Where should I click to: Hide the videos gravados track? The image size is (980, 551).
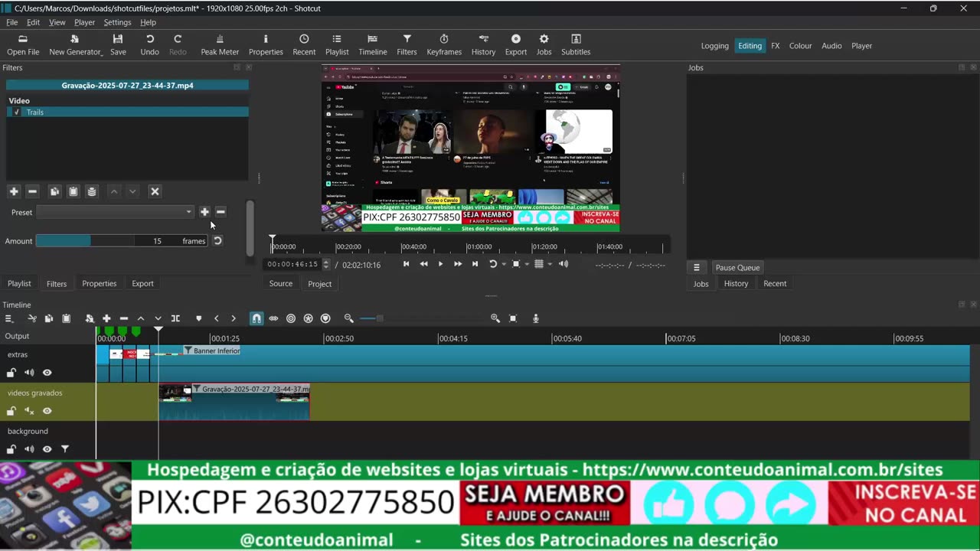47,411
